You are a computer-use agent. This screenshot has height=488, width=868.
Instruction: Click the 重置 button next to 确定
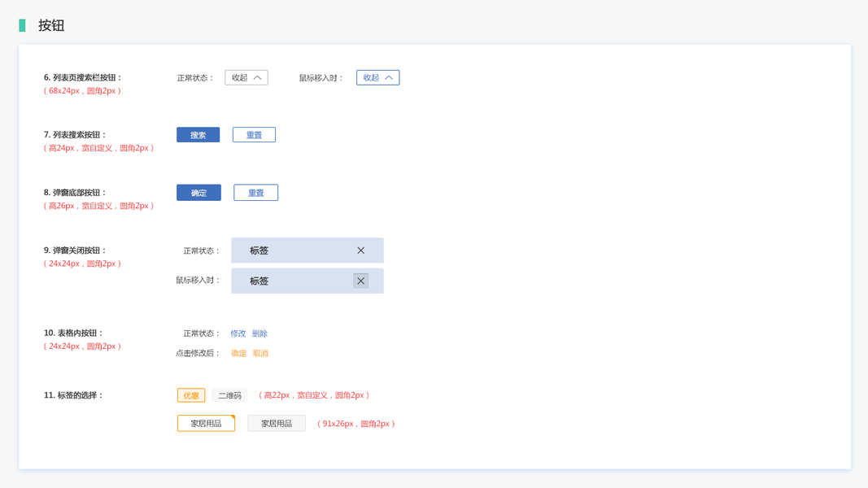(255, 193)
